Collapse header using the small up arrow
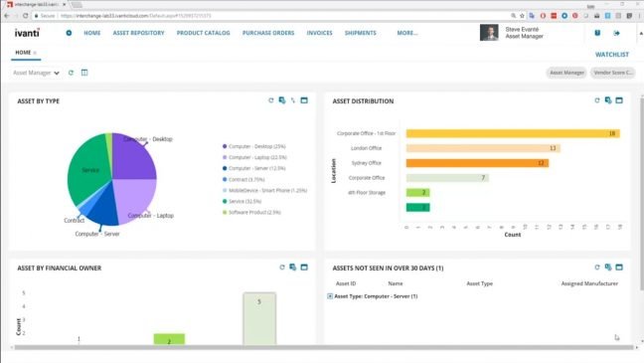 click(x=641, y=33)
